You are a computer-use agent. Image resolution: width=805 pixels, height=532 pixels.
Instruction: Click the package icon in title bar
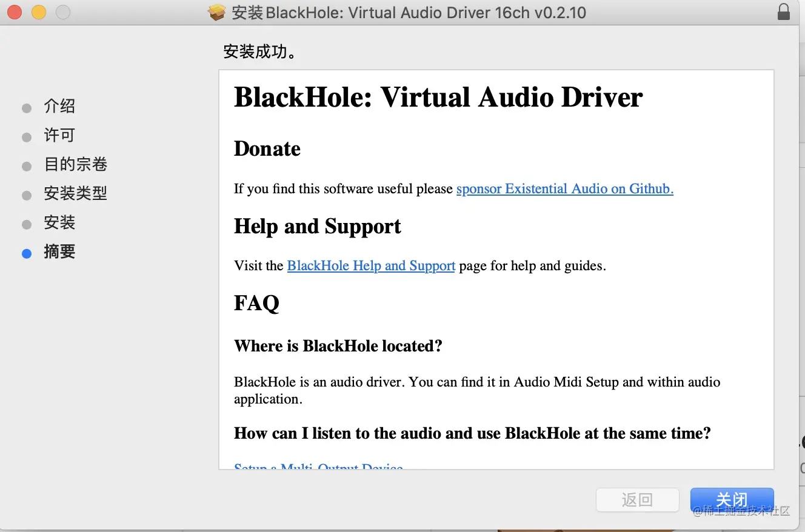[x=217, y=12]
